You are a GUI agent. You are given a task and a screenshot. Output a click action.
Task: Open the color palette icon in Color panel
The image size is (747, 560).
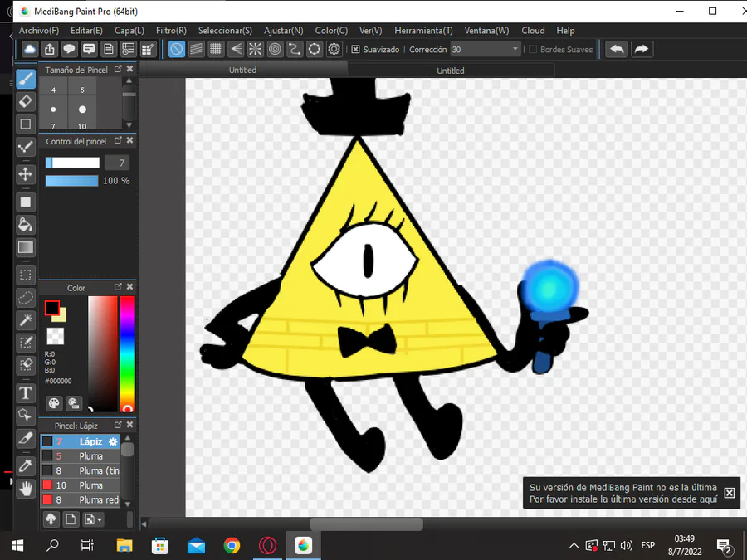(54, 403)
